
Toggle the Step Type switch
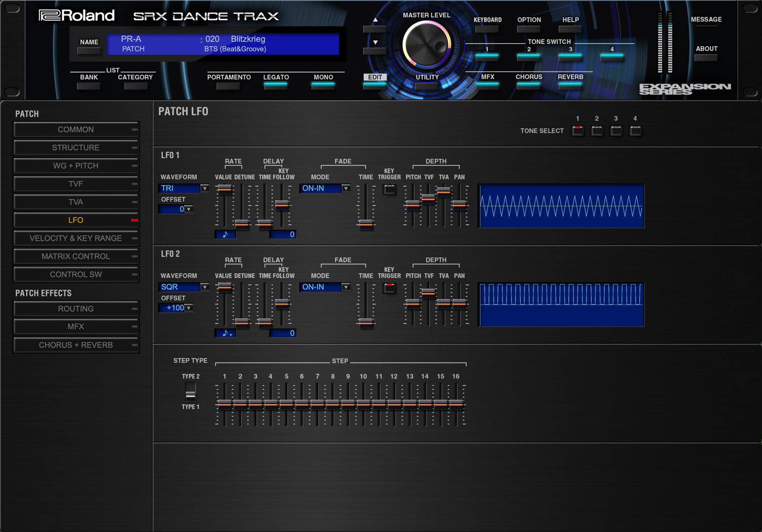191,392
